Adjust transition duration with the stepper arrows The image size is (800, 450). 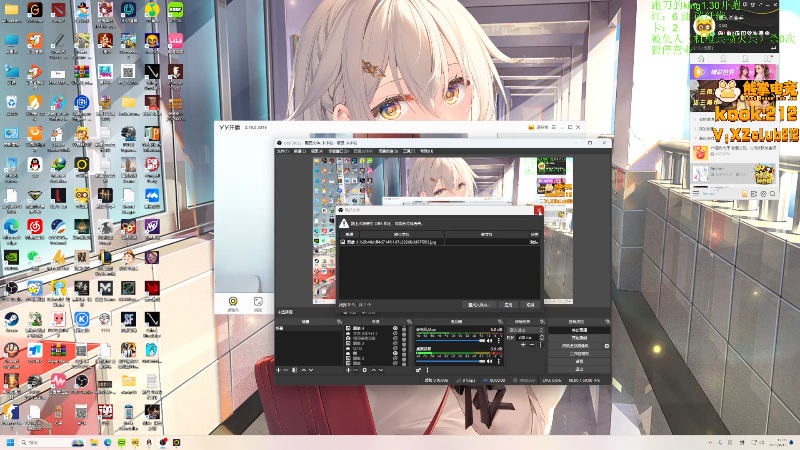[x=542, y=337]
